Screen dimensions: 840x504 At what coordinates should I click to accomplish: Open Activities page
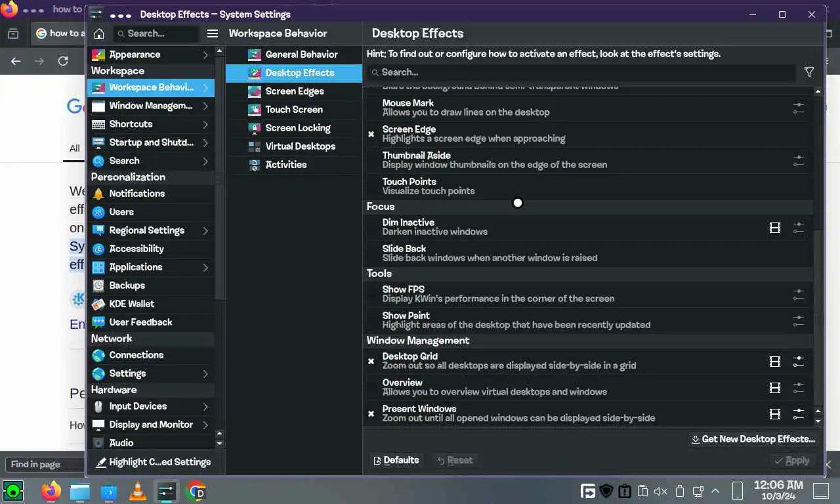pyautogui.click(x=294, y=165)
